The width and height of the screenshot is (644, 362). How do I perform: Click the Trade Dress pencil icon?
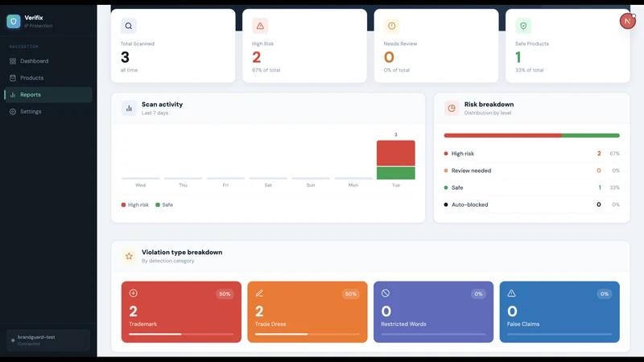point(259,293)
